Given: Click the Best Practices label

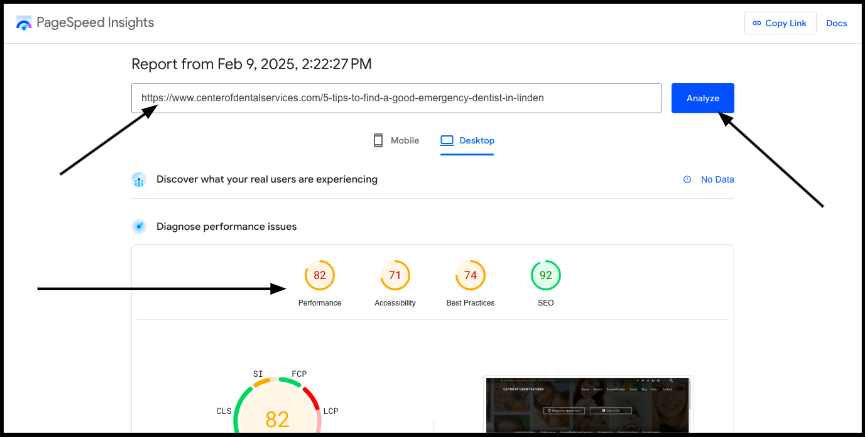Looking at the screenshot, I should 471,303.
